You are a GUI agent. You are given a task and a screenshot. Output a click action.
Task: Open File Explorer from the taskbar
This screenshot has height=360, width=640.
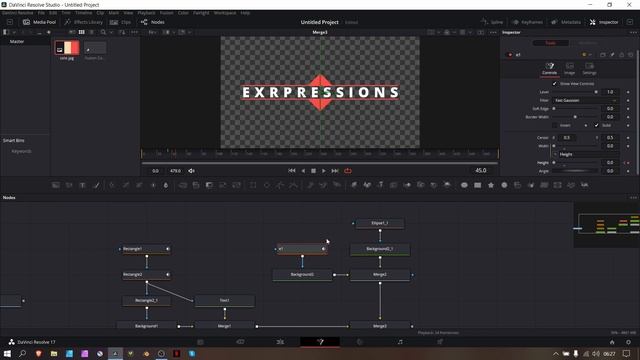[54, 353]
